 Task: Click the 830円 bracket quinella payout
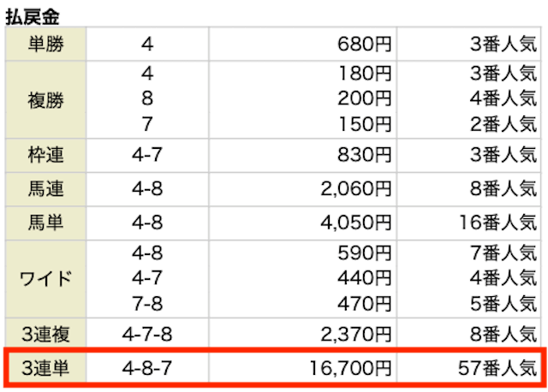(x=364, y=155)
